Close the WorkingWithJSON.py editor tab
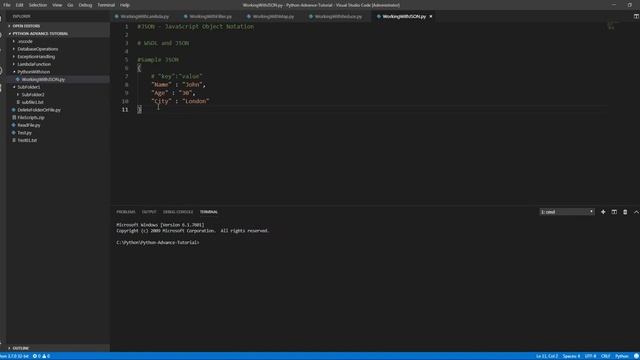Image resolution: width=640 pixels, height=360 pixels. click(431, 16)
